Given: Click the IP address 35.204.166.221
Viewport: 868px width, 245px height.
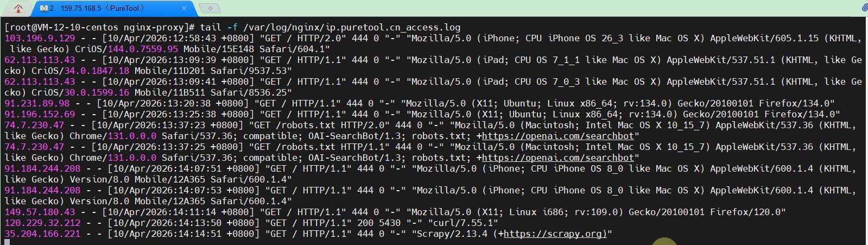Looking at the screenshot, I should [42, 234].
